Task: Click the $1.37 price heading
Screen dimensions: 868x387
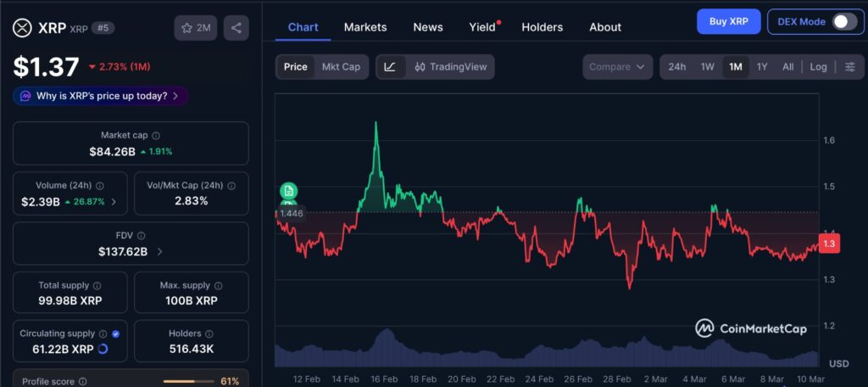Action: point(46,67)
